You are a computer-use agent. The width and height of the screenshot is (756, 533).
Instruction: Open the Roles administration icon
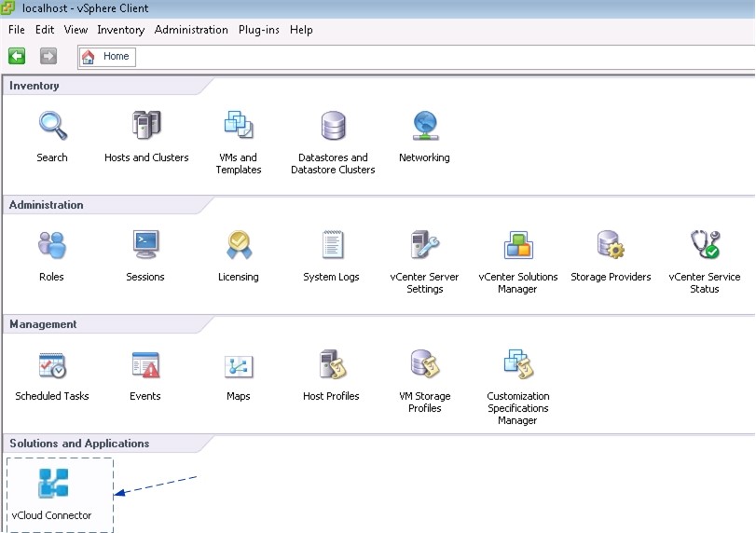tap(51, 245)
